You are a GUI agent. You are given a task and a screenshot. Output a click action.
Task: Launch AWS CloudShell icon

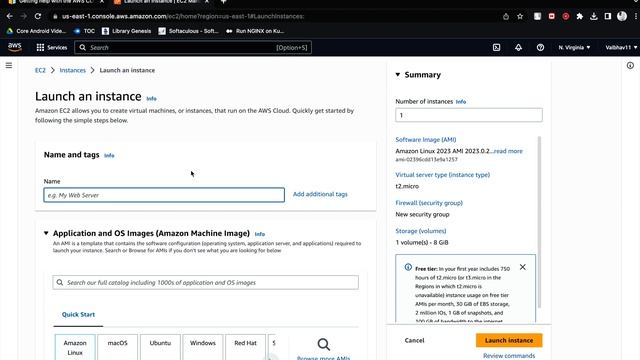tap(496, 47)
